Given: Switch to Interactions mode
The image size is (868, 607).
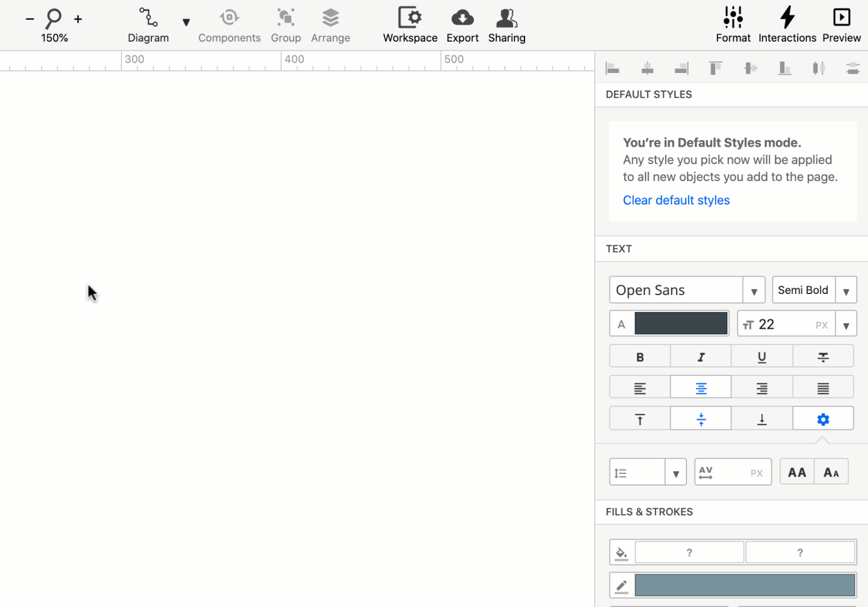Looking at the screenshot, I should point(787,25).
